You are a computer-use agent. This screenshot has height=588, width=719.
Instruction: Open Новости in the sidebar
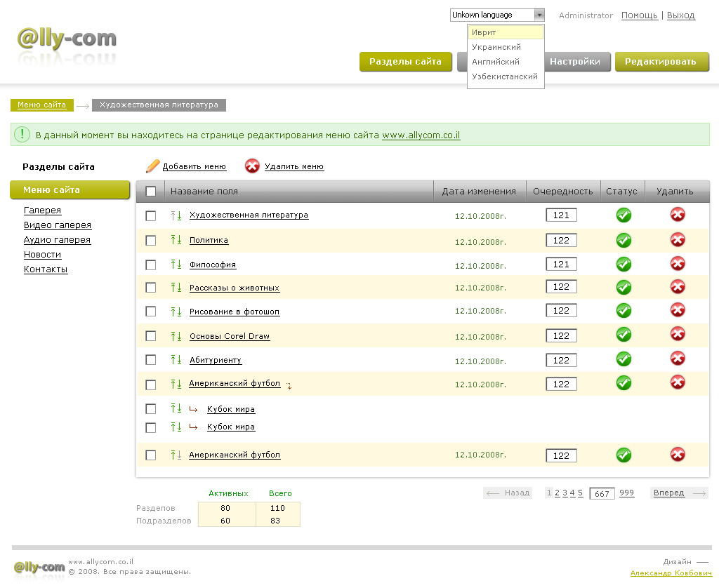click(x=42, y=254)
